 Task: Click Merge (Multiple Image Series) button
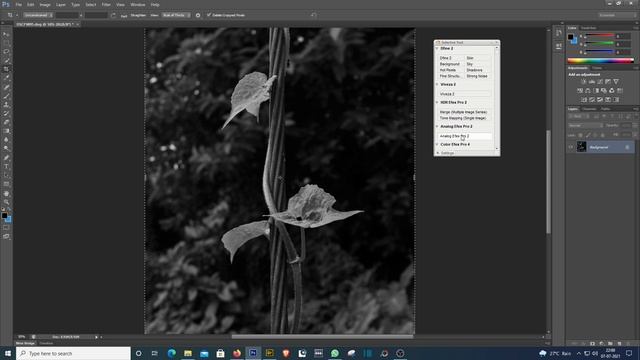[464, 112]
